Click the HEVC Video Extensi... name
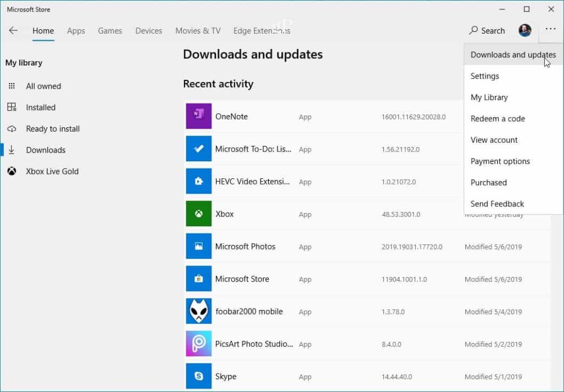Image resolution: width=564 pixels, height=392 pixels. pyautogui.click(x=252, y=181)
